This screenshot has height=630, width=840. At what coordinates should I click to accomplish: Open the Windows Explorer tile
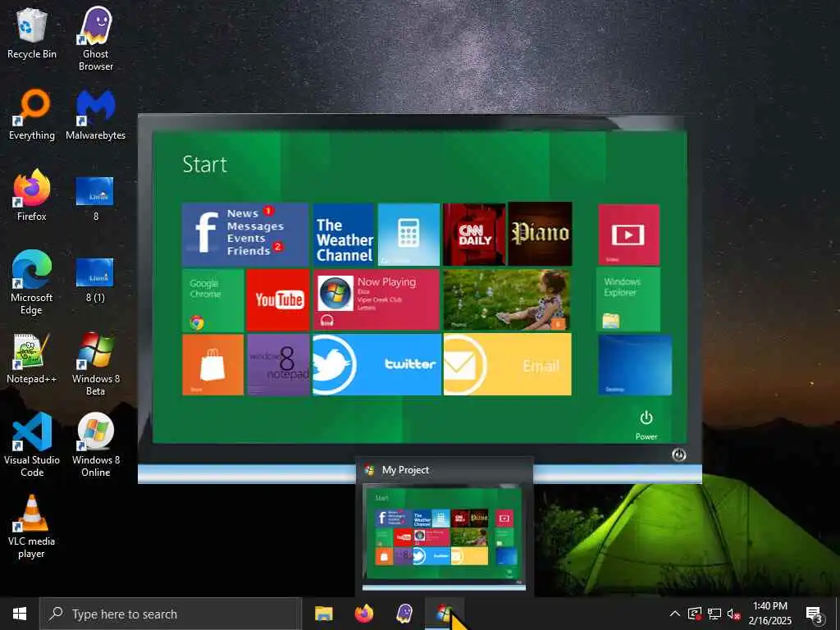(628, 299)
